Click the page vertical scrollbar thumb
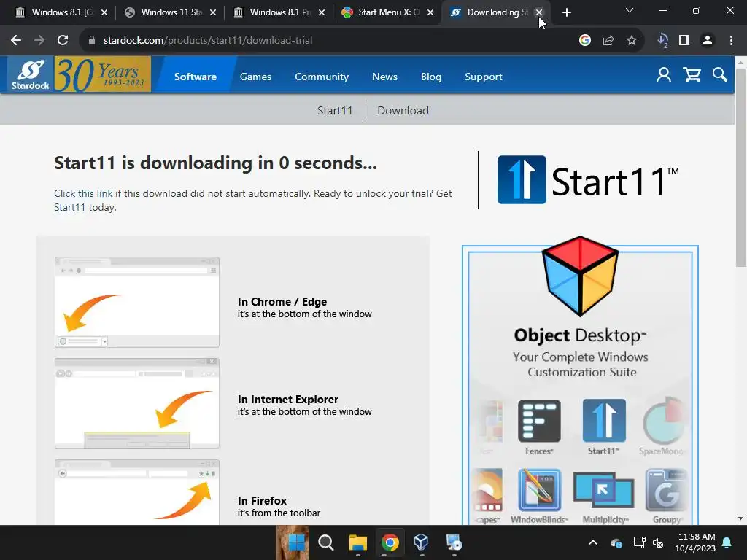Viewport: 747px width, 560px height. (740, 167)
